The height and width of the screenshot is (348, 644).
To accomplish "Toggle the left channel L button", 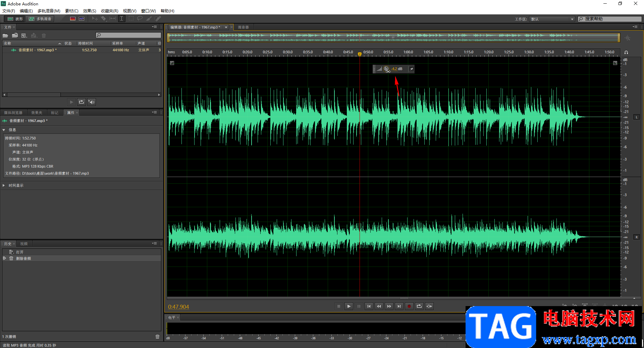I will (x=636, y=117).
